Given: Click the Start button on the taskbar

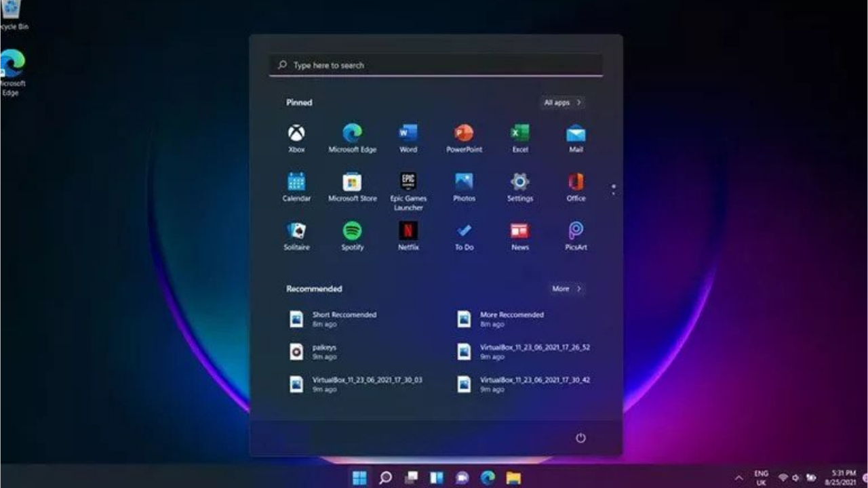Looking at the screenshot, I should [x=360, y=478].
